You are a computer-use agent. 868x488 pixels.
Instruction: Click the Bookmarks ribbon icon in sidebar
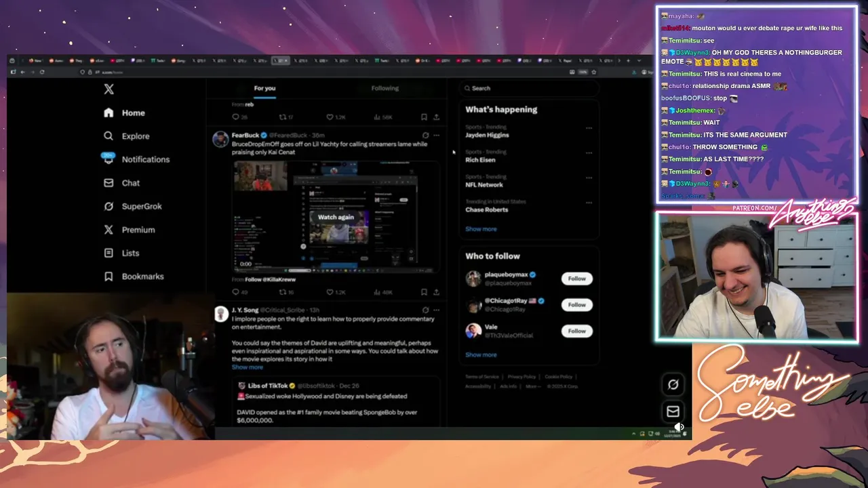point(108,277)
